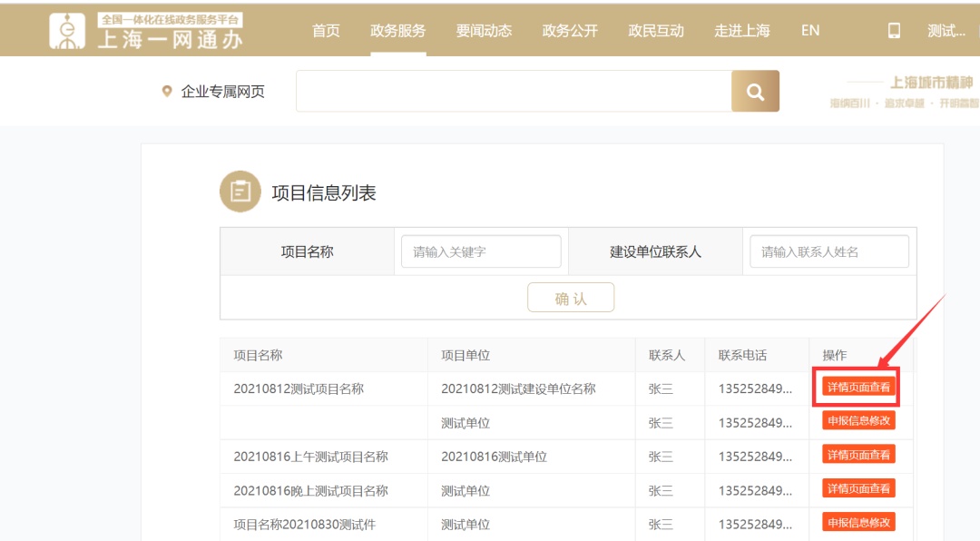Open the 首页 navigation tab
This screenshot has height=541, width=980.
326,30
